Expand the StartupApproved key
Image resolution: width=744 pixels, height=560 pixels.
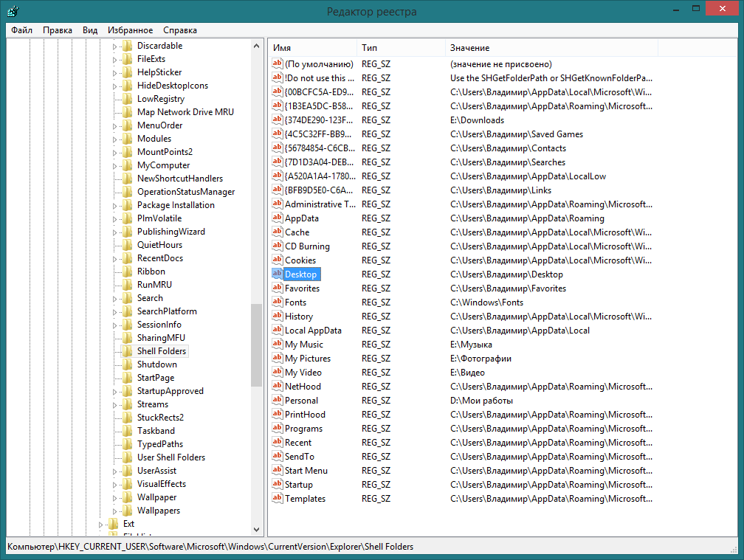click(x=114, y=392)
